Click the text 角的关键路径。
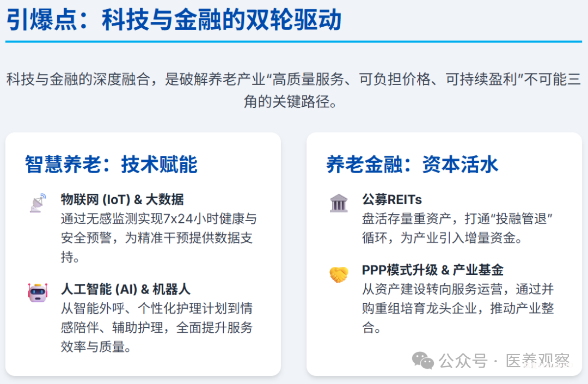588x384 pixels. pos(291,101)
